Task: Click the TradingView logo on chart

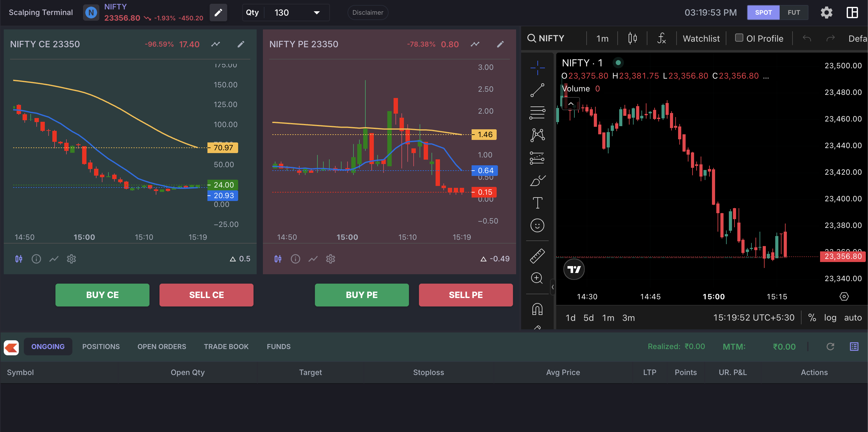Action: (x=574, y=269)
